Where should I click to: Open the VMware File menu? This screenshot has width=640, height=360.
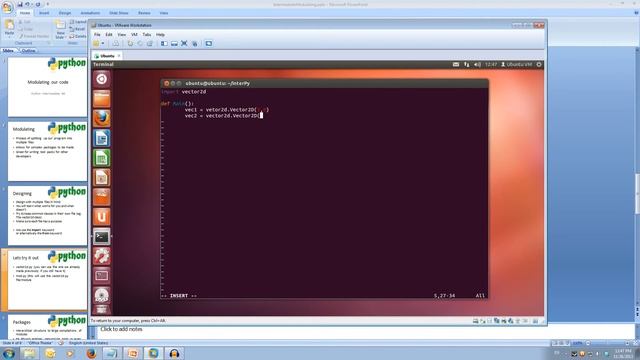pos(97,35)
